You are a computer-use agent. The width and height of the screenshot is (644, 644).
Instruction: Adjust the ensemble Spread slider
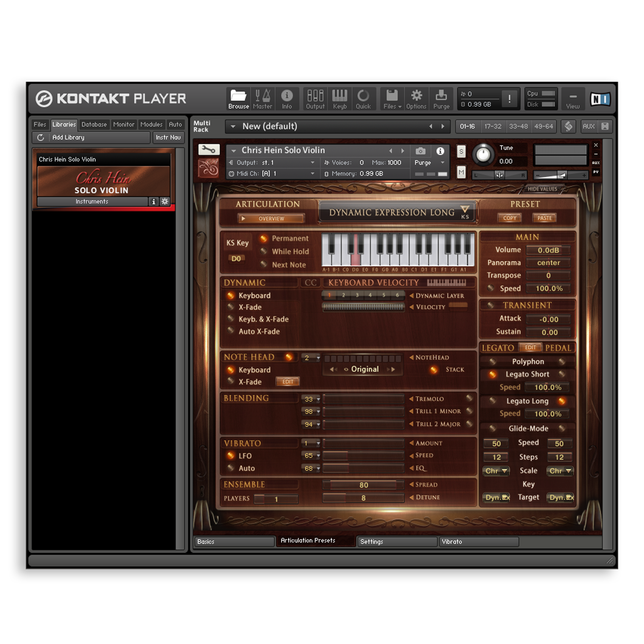click(x=363, y=485)
